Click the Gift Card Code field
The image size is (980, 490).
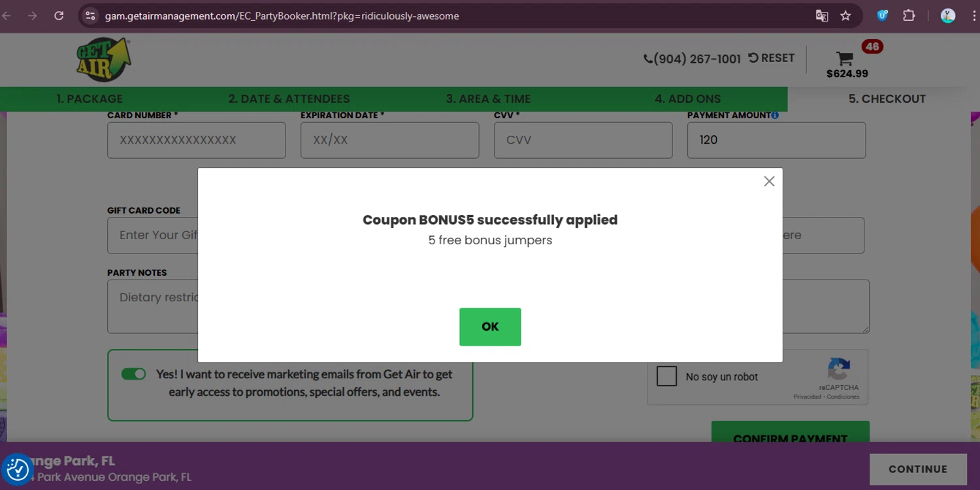coord(153,235)
